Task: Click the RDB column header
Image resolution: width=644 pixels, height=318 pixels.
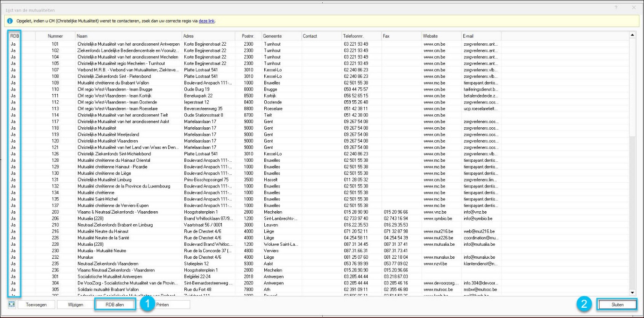Action: 14,36
